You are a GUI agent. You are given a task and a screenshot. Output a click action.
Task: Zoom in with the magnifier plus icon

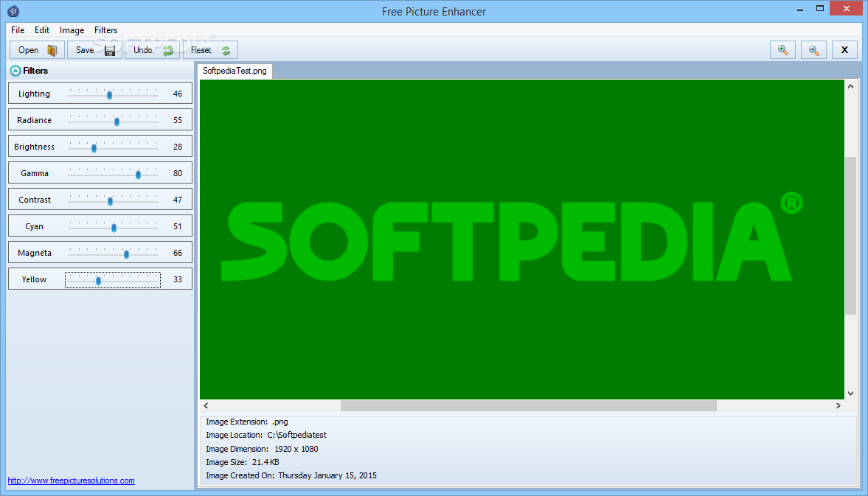[782, 50]
